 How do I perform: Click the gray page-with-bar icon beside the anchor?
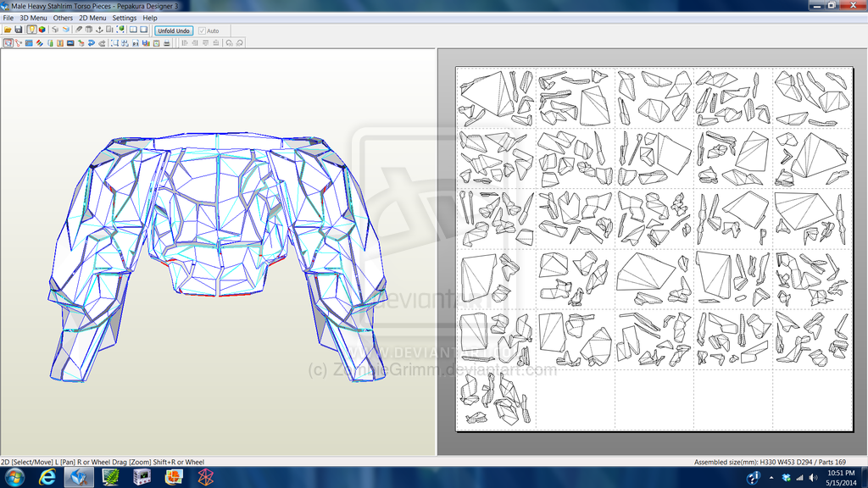click(x=109, y=30)
